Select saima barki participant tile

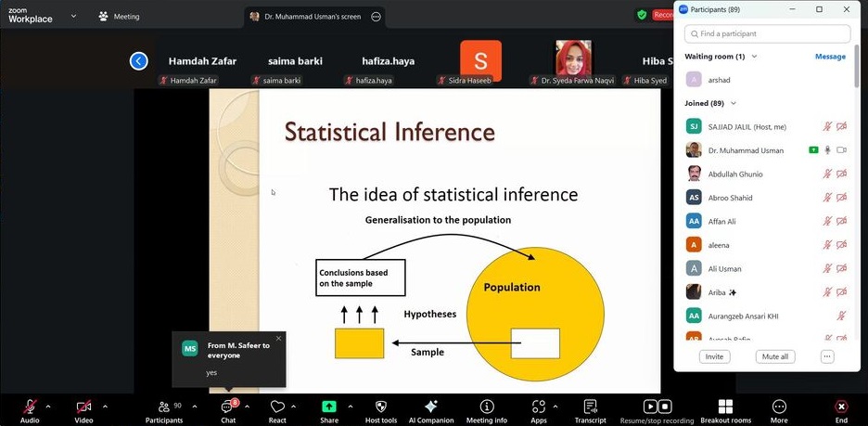pyautogui.click(x=295, y=61)
